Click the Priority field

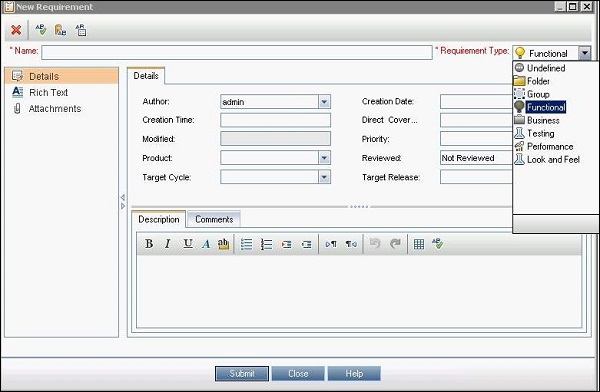click(476, 139)
